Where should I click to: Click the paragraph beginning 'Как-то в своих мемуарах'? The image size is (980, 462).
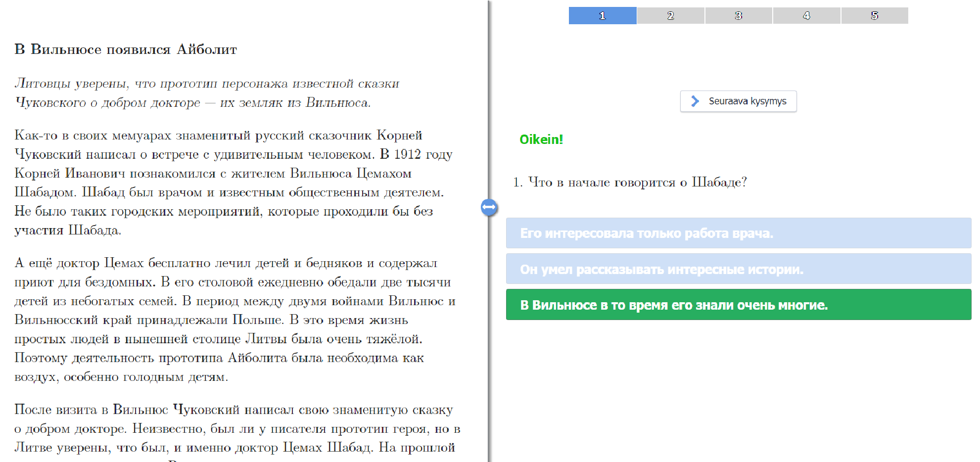(233, 183)
